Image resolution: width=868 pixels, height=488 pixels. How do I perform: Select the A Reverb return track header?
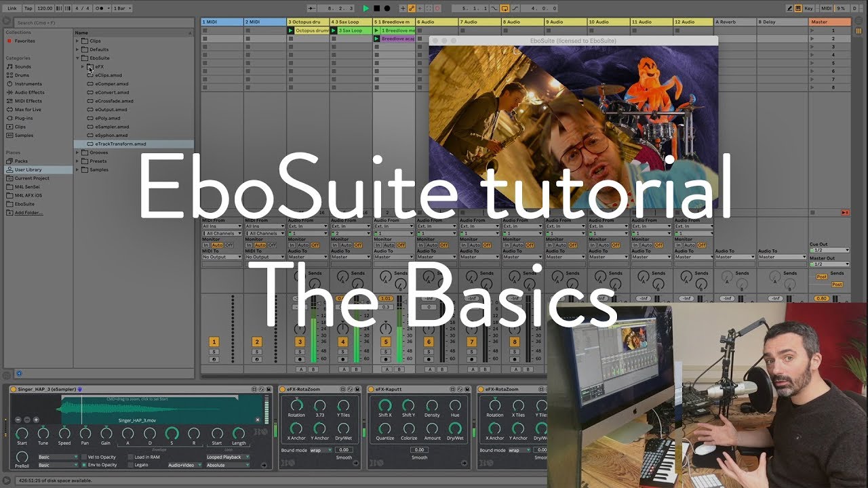(734, 22)
